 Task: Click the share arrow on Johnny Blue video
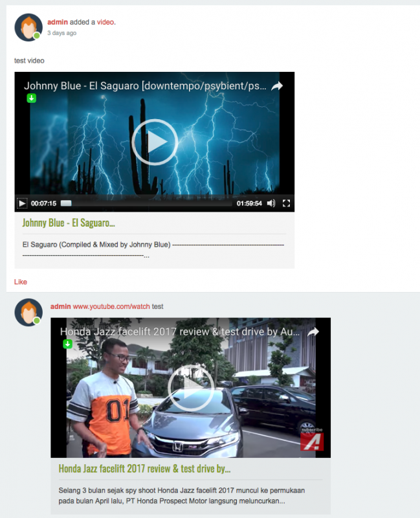pos(277,86)
